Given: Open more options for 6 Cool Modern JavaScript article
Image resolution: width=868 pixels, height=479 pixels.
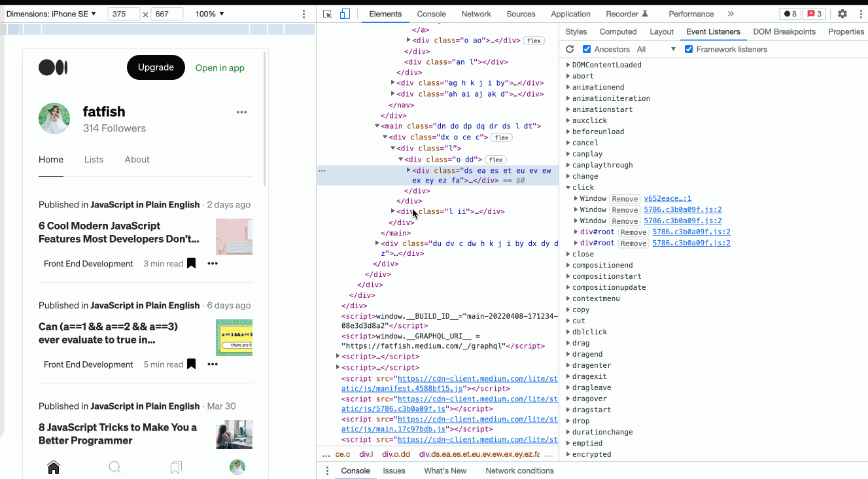Looking at the screenshot, I should pyautogui.click(x=213, y=263).
